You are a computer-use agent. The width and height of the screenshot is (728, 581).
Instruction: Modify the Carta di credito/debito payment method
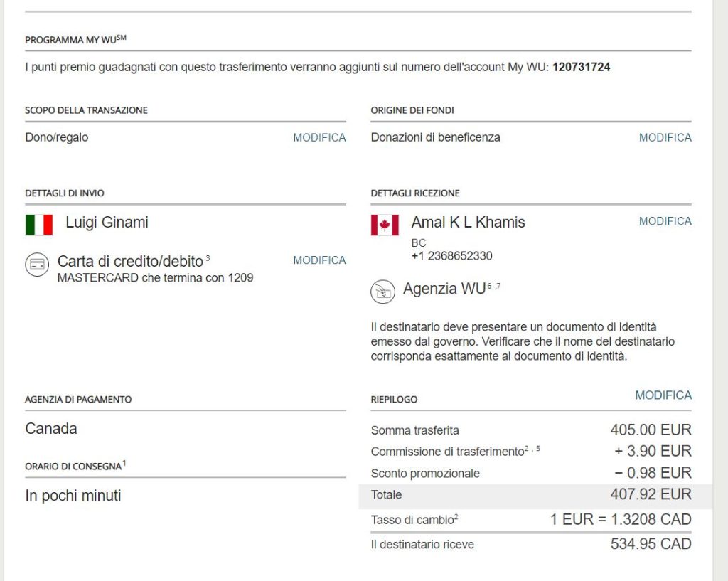point(319,260)
